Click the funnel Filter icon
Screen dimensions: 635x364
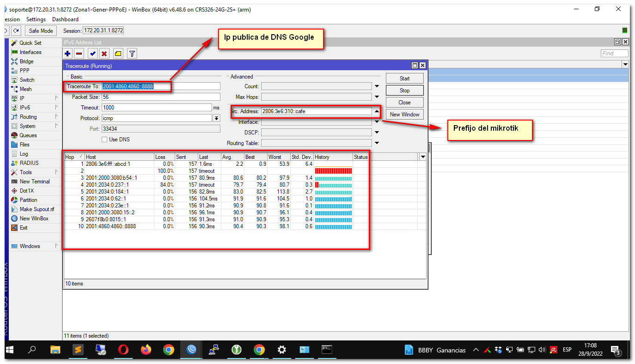point(132,54)
